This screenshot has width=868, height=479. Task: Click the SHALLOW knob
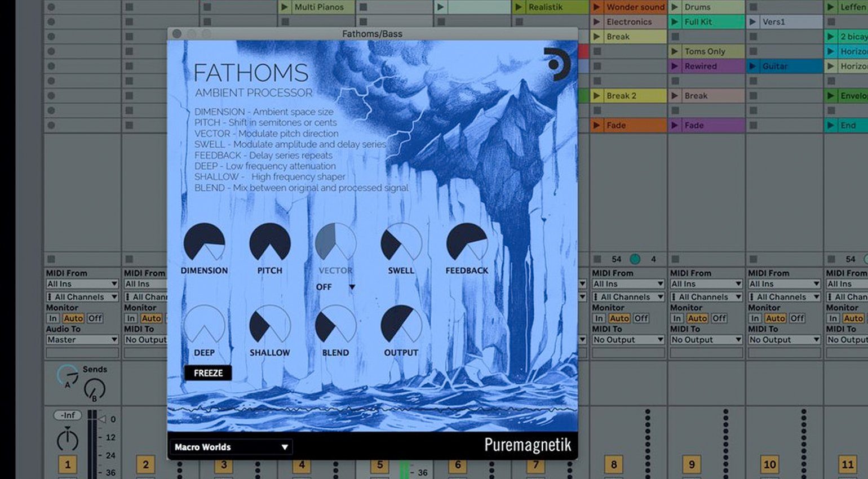[x=270, y=325]
